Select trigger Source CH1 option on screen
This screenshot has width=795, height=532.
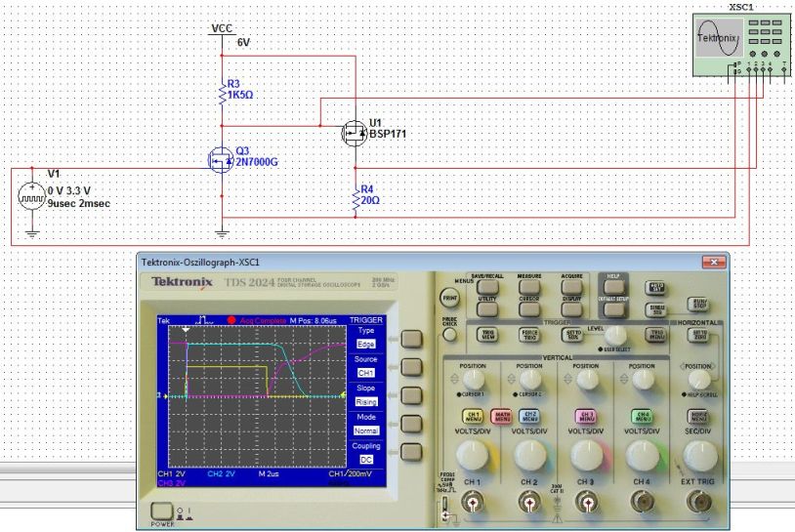365,373
